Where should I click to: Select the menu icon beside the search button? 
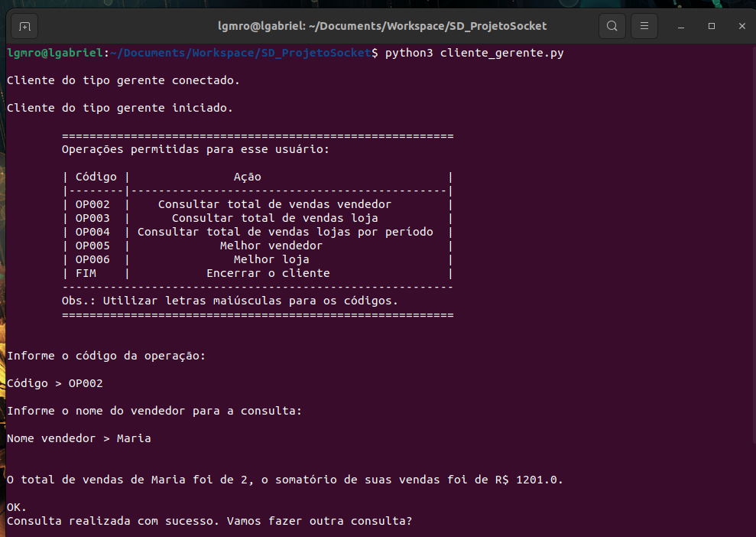pos(644,25)
